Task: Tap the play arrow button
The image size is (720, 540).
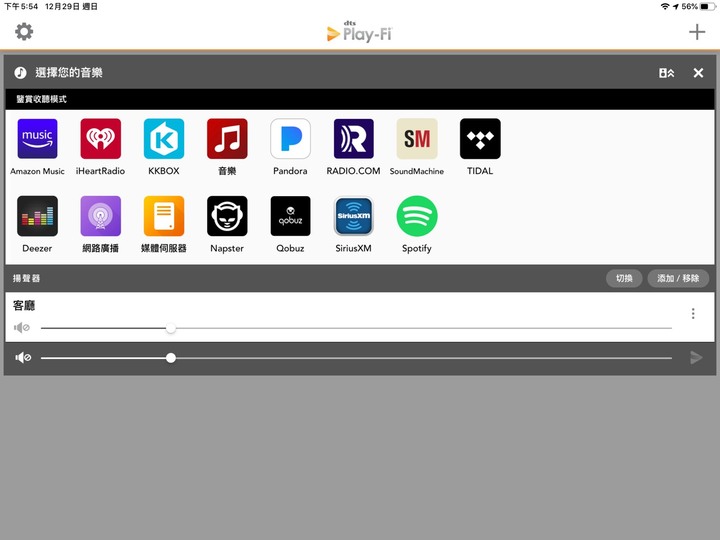Action: (x=696, y=357)
